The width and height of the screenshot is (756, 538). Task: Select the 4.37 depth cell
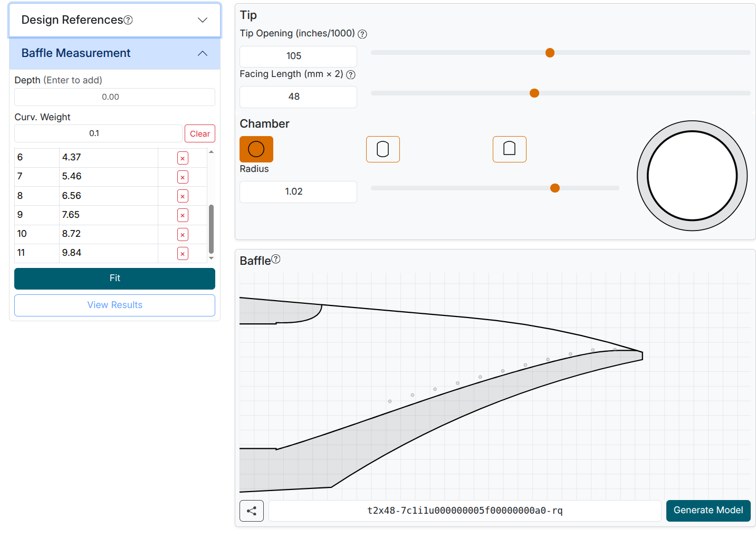[109, 158]
